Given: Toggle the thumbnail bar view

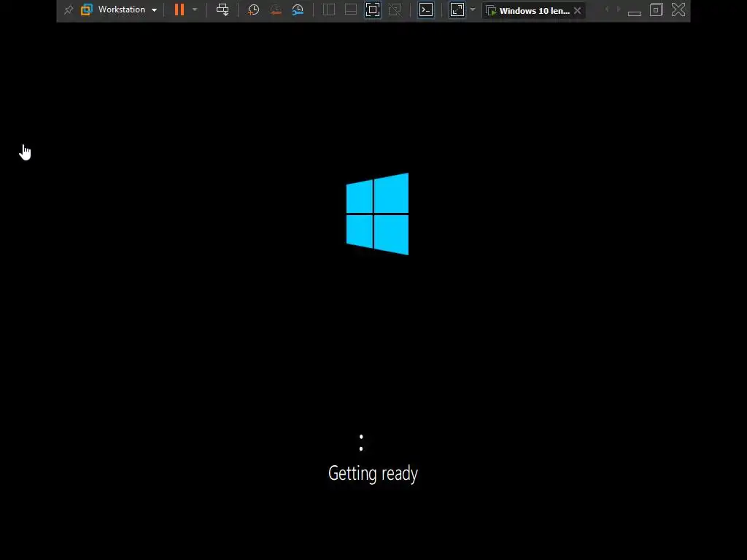Looking at the screenshot, I should tap(351, 9).
